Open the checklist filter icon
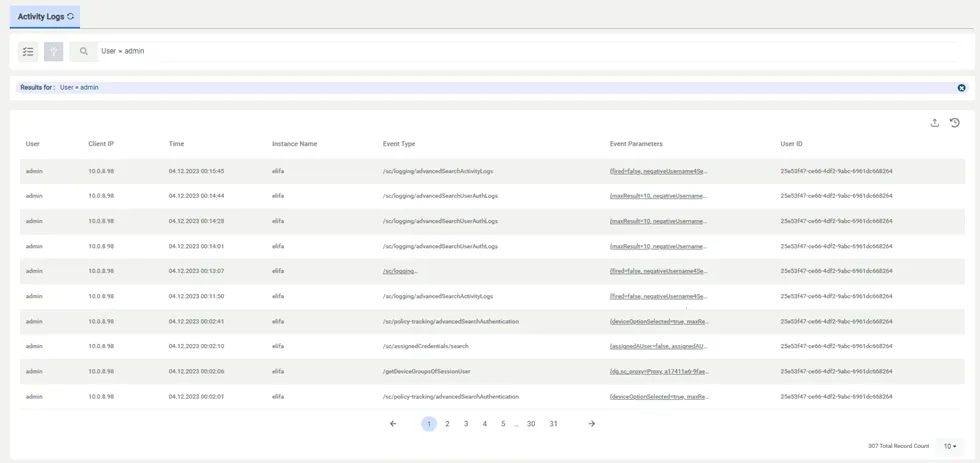Viewport: 980px width, 463px height. pyautogui.click(x=28, y=52)
